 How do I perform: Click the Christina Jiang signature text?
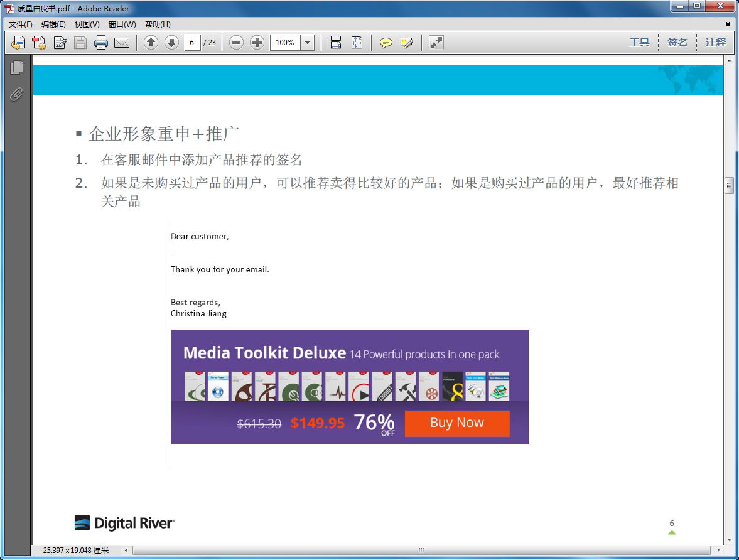point(198,313)
